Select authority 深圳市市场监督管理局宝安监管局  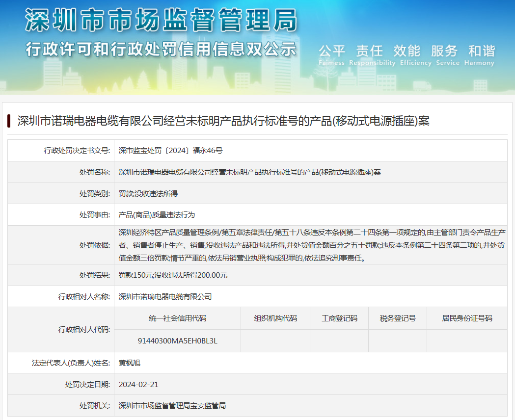172,406
